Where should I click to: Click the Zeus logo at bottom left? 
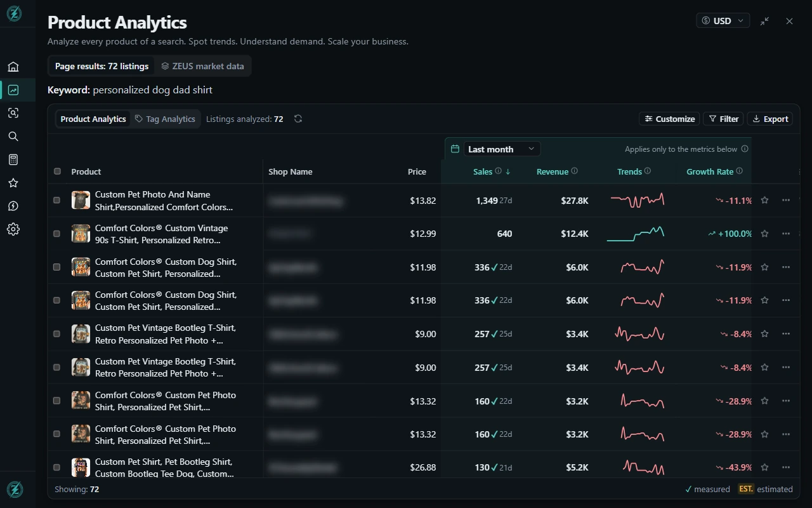coord(15,490)
